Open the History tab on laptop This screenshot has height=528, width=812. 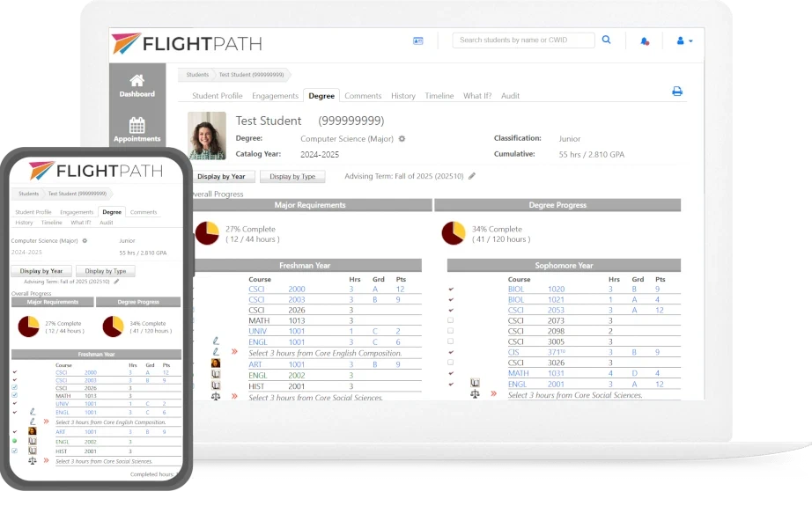point(402,96)
